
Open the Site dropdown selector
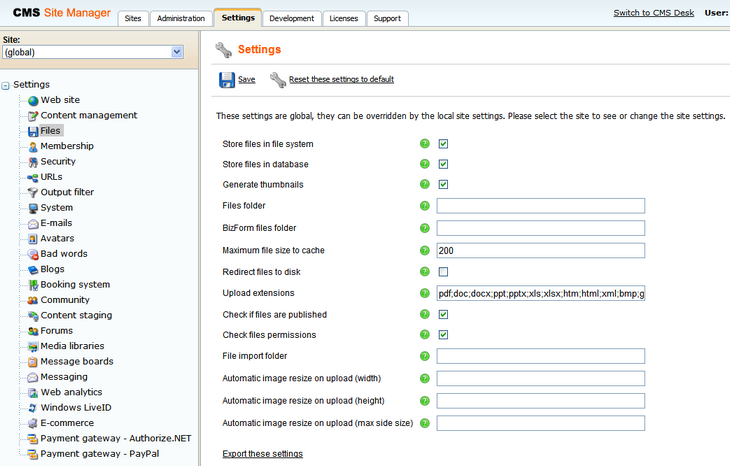[x=177, y=52]
